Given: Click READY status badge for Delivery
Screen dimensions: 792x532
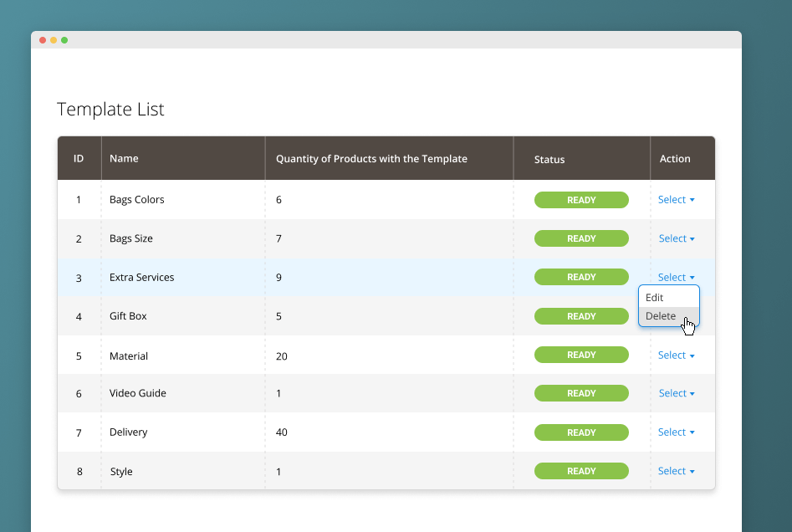Looking at the screenshot, I should 581,432.
